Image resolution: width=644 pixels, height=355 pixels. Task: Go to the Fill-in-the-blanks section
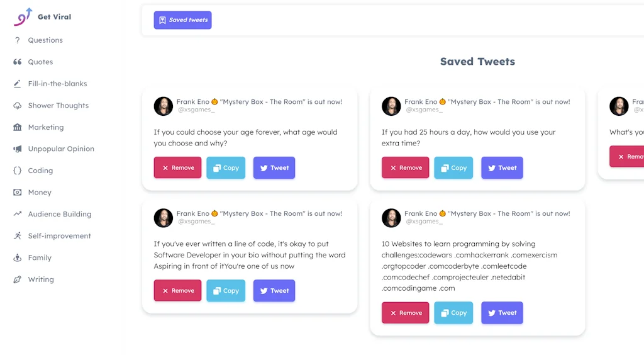[x=57, y=84]
